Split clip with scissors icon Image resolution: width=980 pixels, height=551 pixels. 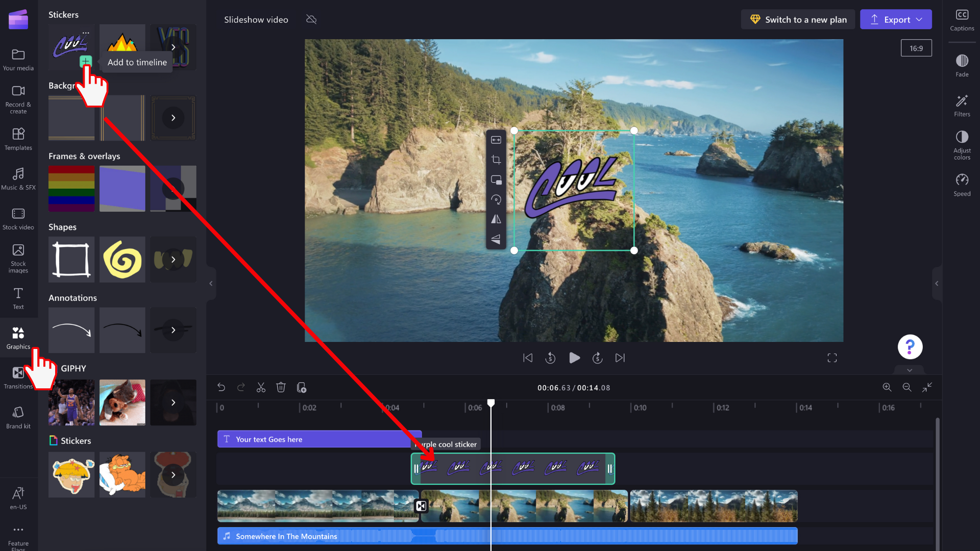tap(261, 388)
